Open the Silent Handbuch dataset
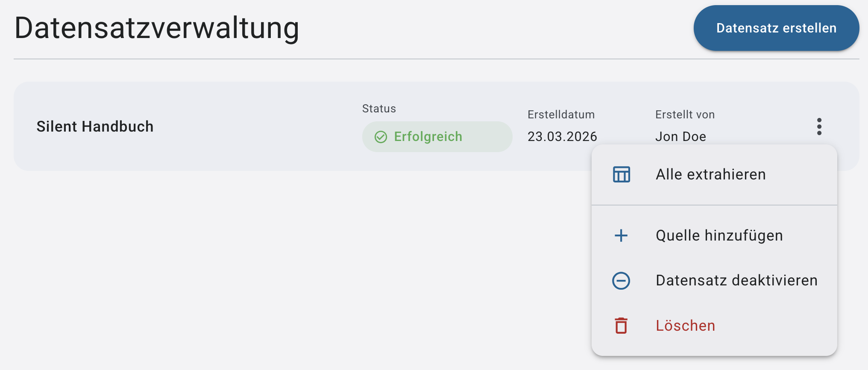 click(x=95, y=126)
